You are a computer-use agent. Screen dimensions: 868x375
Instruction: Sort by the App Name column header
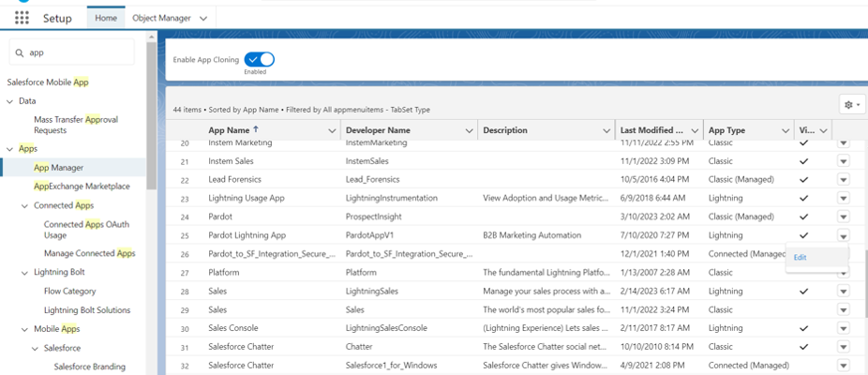coord(229,130)
